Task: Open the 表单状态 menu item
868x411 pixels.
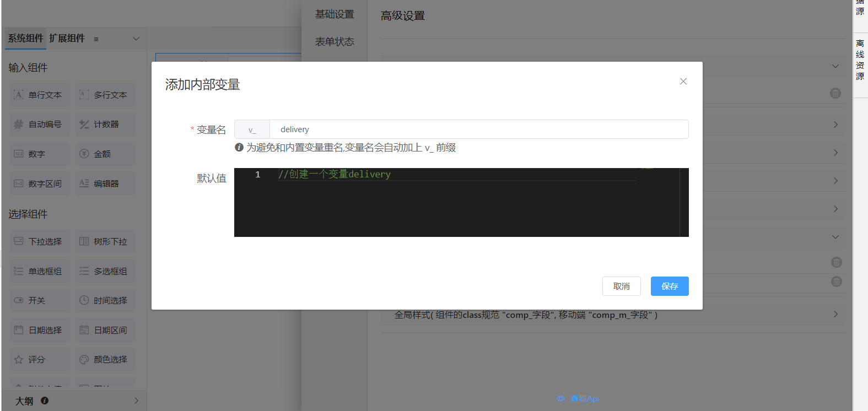Action: tap(335, 42)
